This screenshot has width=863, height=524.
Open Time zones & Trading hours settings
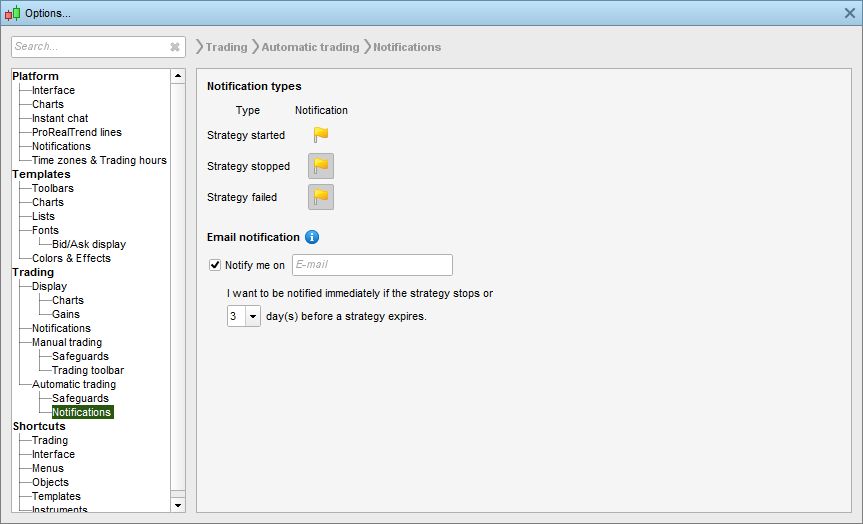tap(99, 160)
